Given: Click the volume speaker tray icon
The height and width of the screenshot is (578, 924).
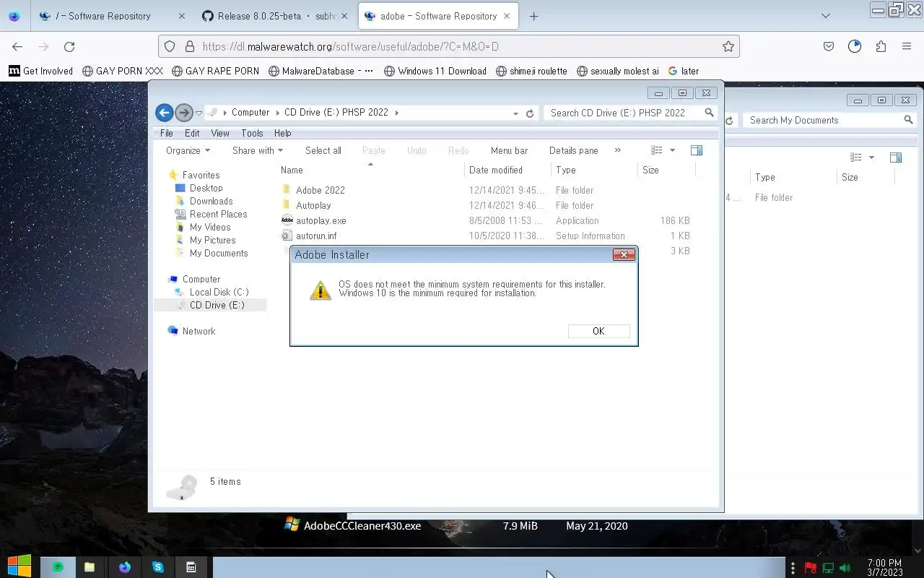Looking at the screenshot, I should pos(845,568).
